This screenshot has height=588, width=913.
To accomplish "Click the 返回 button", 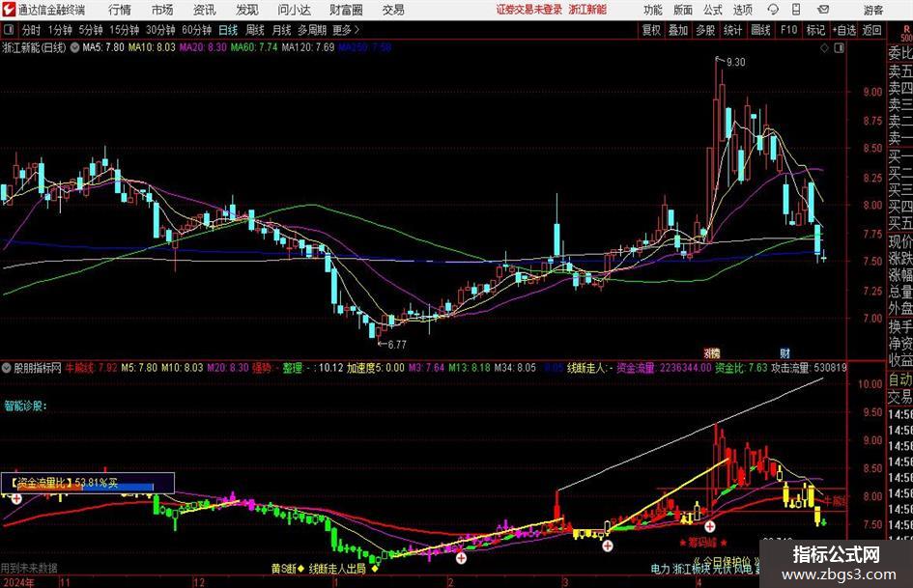I will tap(871, 30).
